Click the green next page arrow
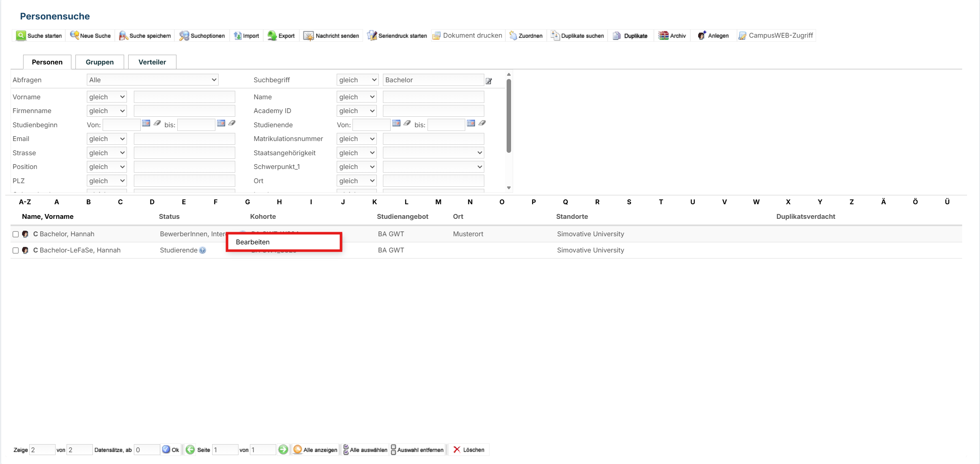The height and width of the screenshot is (464, 980). 283,449
